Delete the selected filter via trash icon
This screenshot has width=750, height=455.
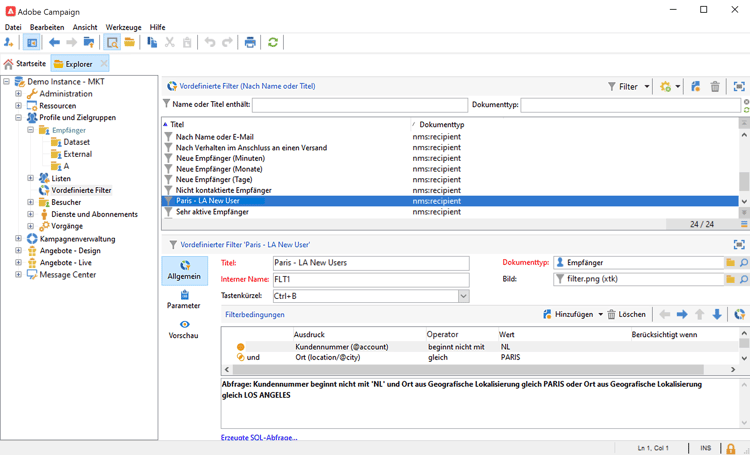715,87
